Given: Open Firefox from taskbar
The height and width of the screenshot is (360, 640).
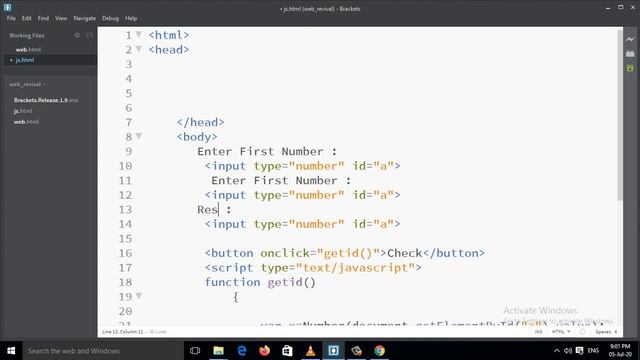Looking at the screenshot, I should click(264, 351).
